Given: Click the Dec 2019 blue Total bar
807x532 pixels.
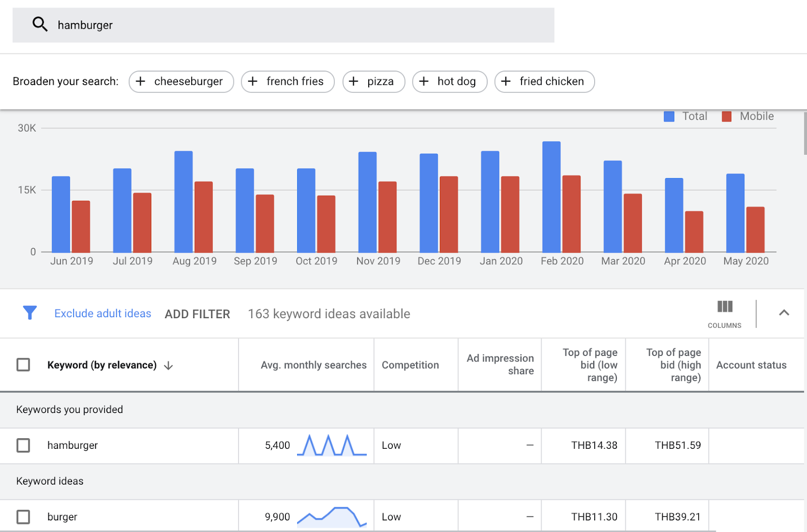Looking at the screenshot, I should [x=429, y=203].
